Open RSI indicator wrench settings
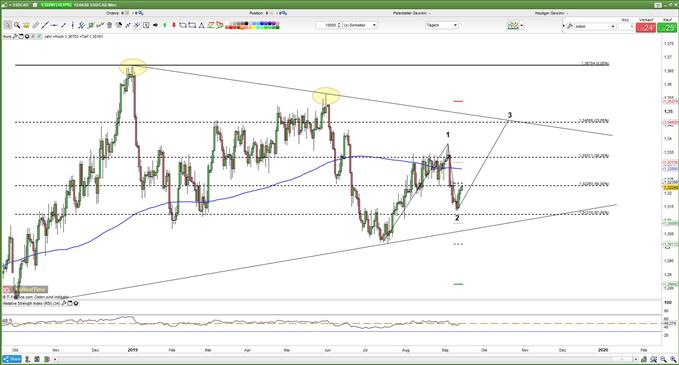This screenshot has width=679, height=365. click(64, 304)
